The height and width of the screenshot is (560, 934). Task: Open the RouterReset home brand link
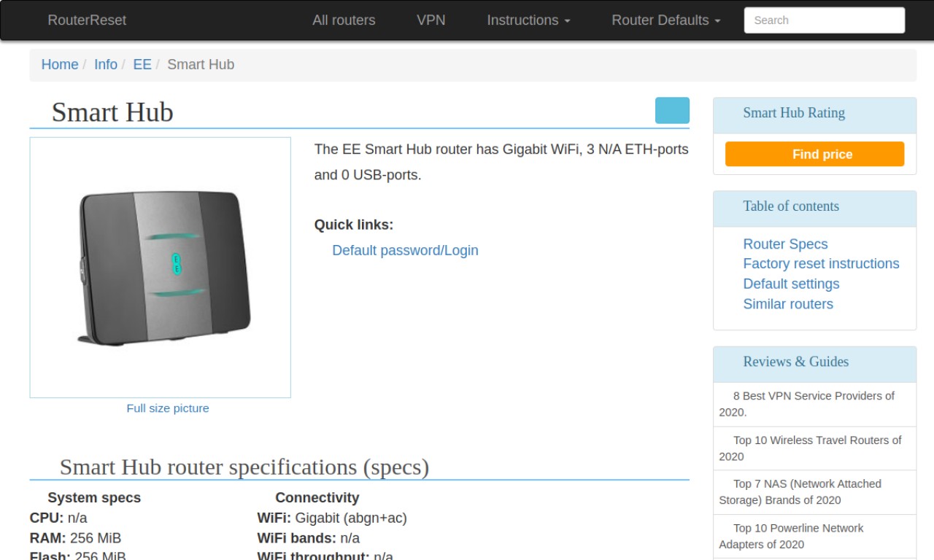[x=87, y=20]
